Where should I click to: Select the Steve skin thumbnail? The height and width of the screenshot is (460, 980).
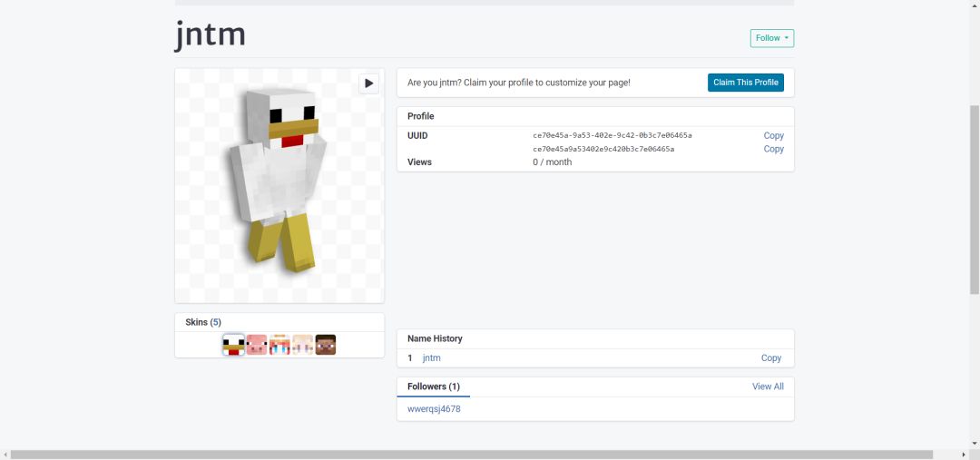click(326, 345)
